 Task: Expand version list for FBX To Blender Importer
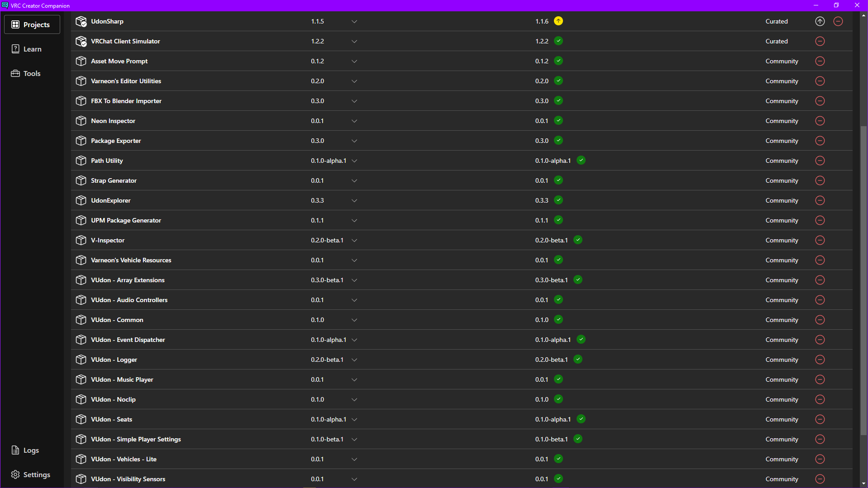(x=354, y=101)
